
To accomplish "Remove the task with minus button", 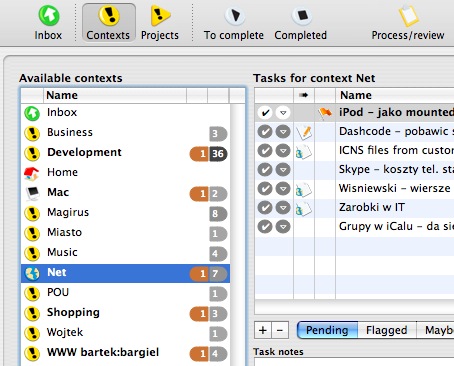I will [x=280, y=330].
